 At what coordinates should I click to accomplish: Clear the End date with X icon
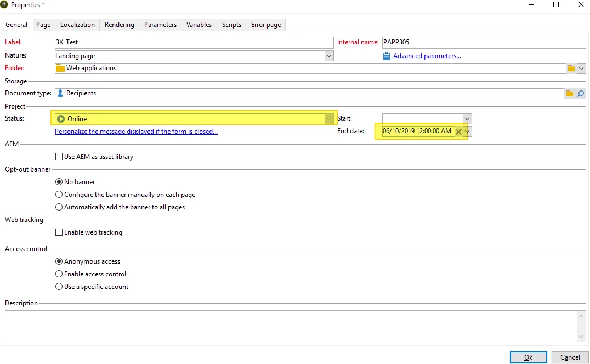(458, 132)
